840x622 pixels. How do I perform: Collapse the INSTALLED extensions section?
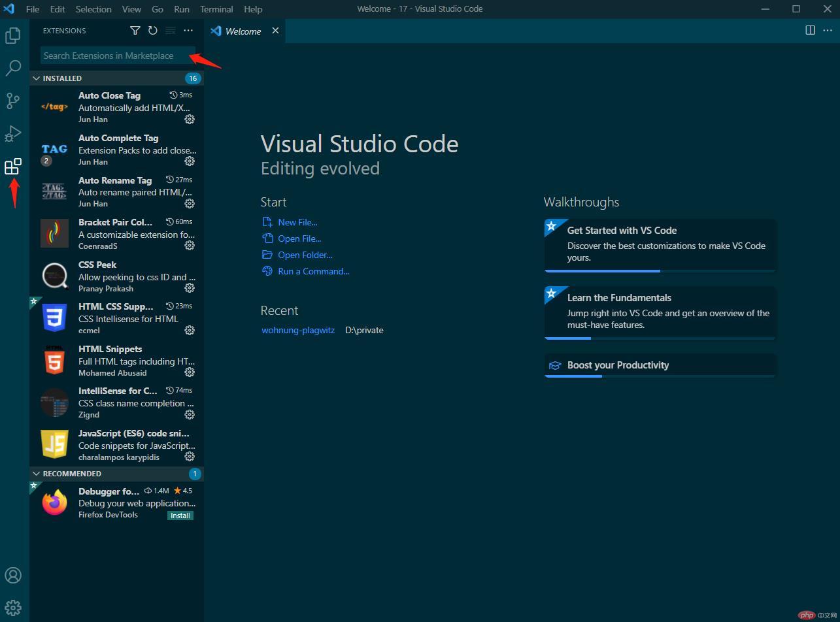coord(36,78)
